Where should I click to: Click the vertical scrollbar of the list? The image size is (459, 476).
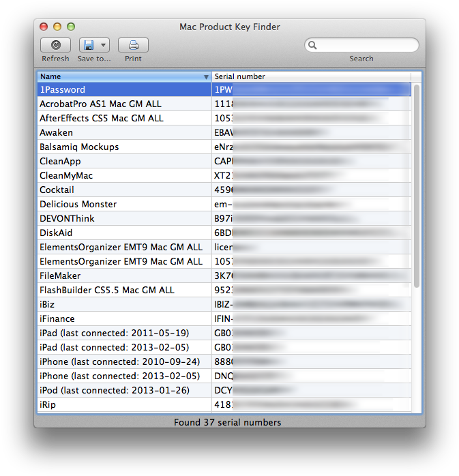[417, 184]
